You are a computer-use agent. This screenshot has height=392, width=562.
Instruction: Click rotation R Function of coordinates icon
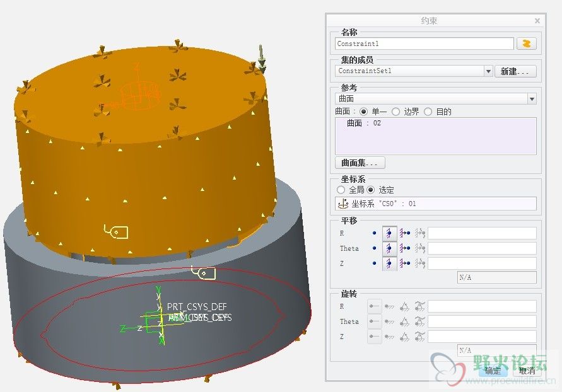pyautogui.click(x=419, y=306)
